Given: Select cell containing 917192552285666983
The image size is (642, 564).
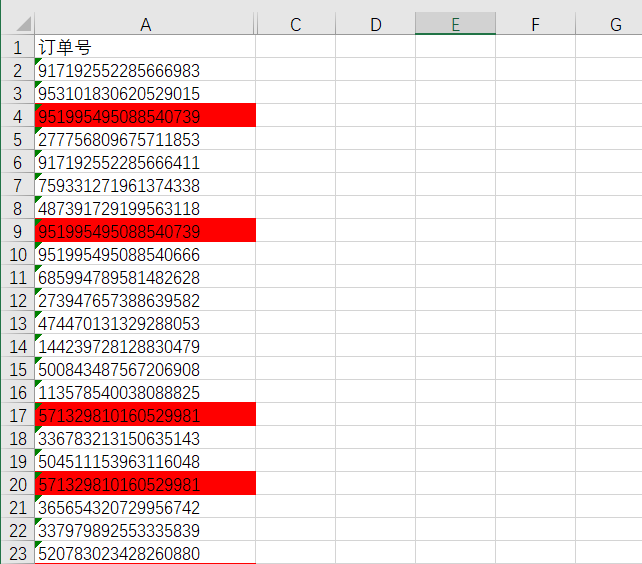Looking at the screenshot, I should pyautogui.click(x=145, y=70).
